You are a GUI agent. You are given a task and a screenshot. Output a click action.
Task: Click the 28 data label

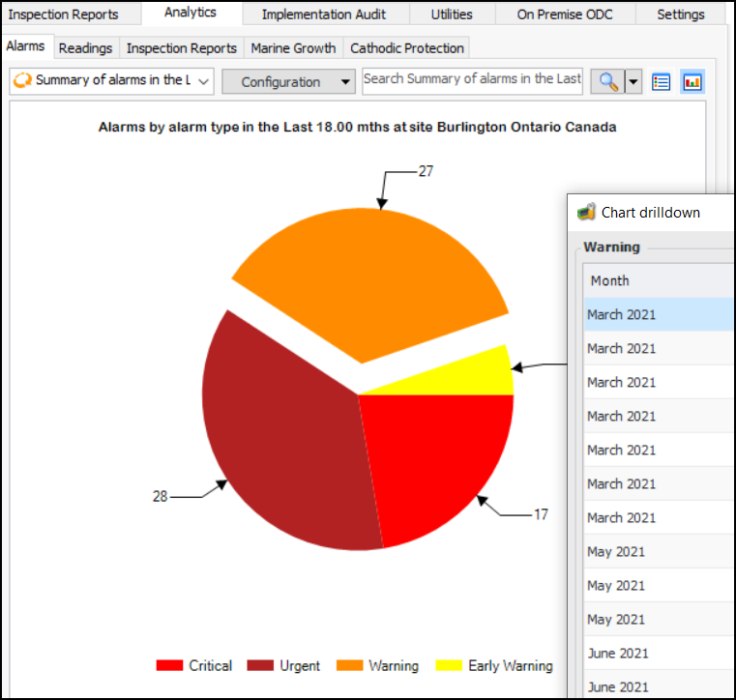click(x=160, y=496)
